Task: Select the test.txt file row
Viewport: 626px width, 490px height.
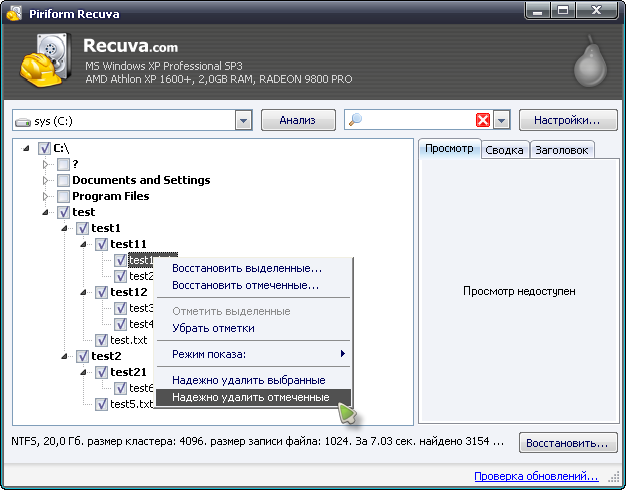Action: coord(129,340)
